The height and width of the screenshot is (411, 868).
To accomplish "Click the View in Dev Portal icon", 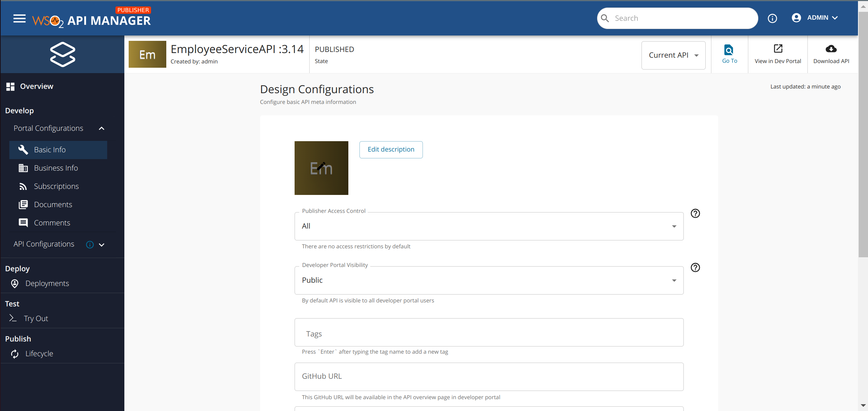I will tap(778, 49).
